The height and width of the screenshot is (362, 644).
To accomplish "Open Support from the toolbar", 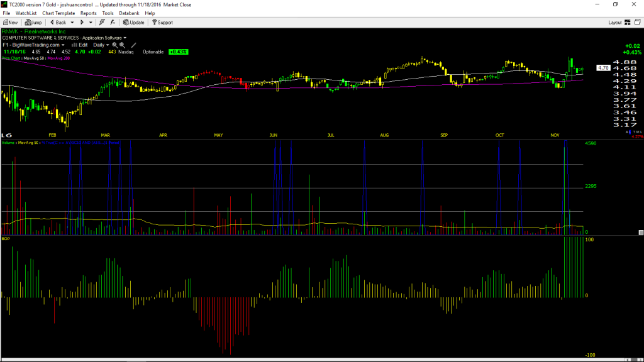I will 163,23.
